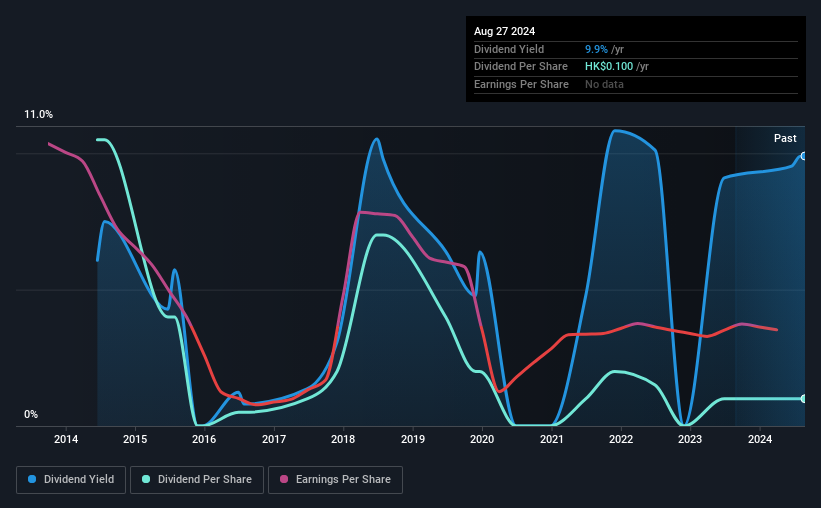Click the 11.0% y-axis label
The height and width of the screenshot is (508, 821).
pos(38,115)
